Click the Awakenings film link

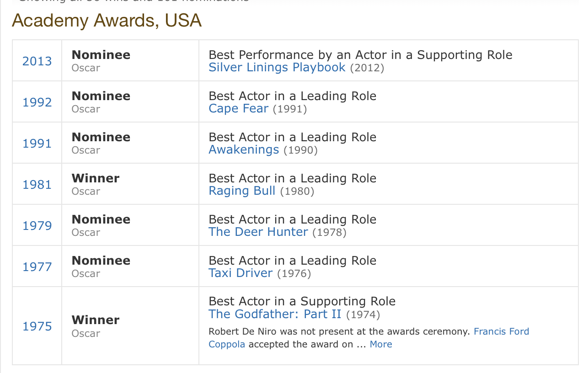click(x=243, y=150)
